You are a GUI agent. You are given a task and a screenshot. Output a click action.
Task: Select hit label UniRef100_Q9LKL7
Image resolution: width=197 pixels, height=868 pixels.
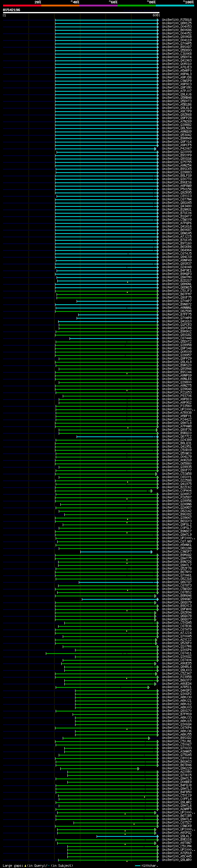click(x=176, y=836)
